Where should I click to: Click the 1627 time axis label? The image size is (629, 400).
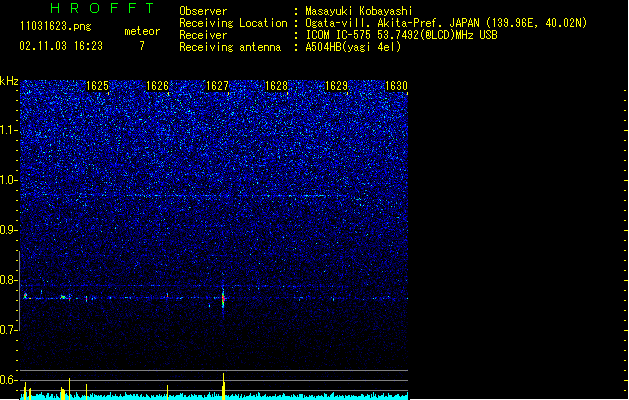pyautogui.click(x=217, y=86)
